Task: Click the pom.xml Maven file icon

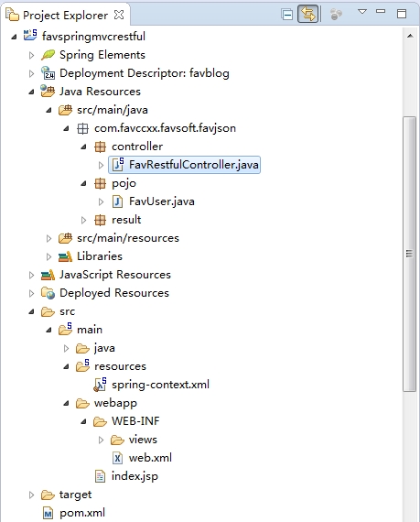Action: (48, 514)
